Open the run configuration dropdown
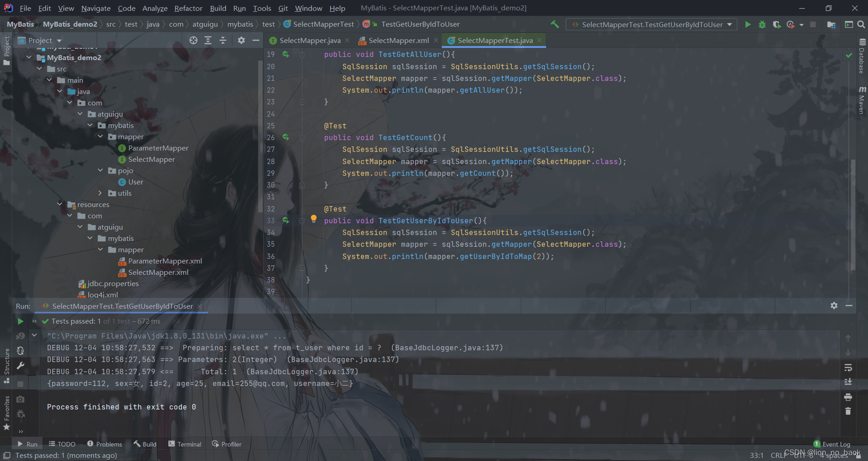Viewport: 868px width, 461px height. point(651,24)
